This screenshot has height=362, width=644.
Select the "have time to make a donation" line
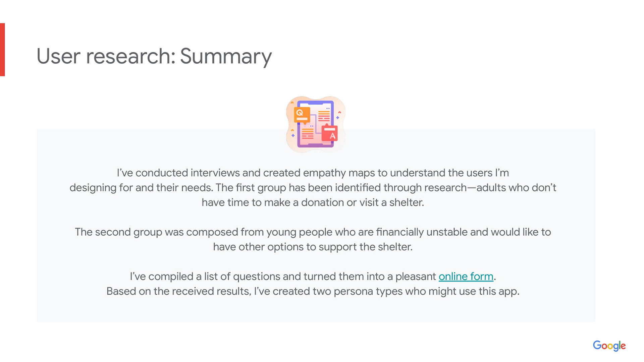[313, 202]
